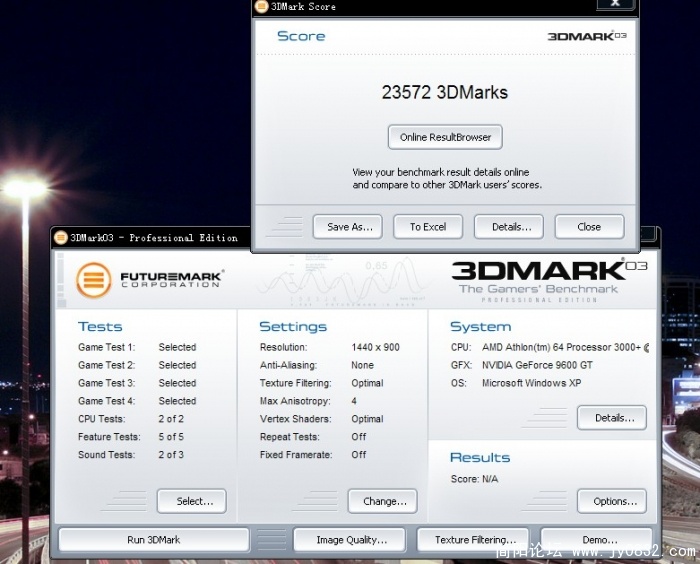Open Texture Filtering tool

473,540
